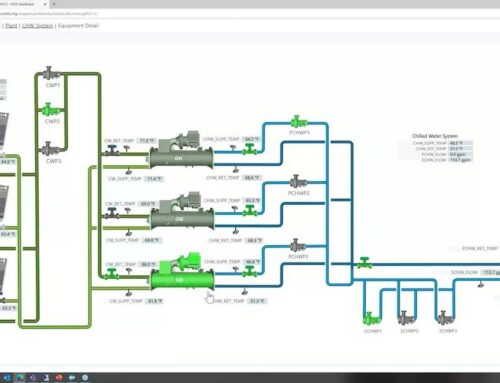Click the PCHWP1 label
Screen dimensions: 500x383
pyautogui.click(x=299, y=133)
